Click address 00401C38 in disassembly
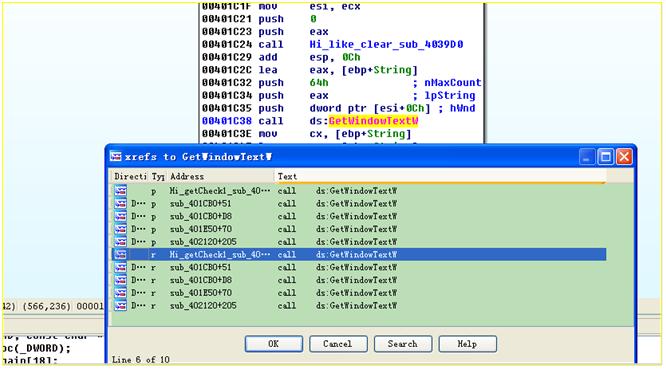 click(227, 121)
